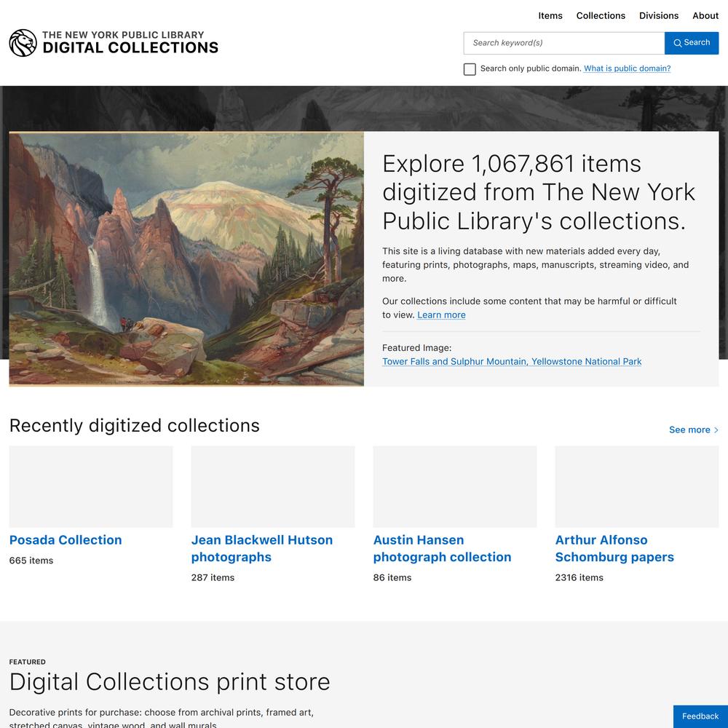This screenshot has height=728, width=728.
Task: Open Jean Blackwell Hutson photographs collection
Action: pos(262,548)
